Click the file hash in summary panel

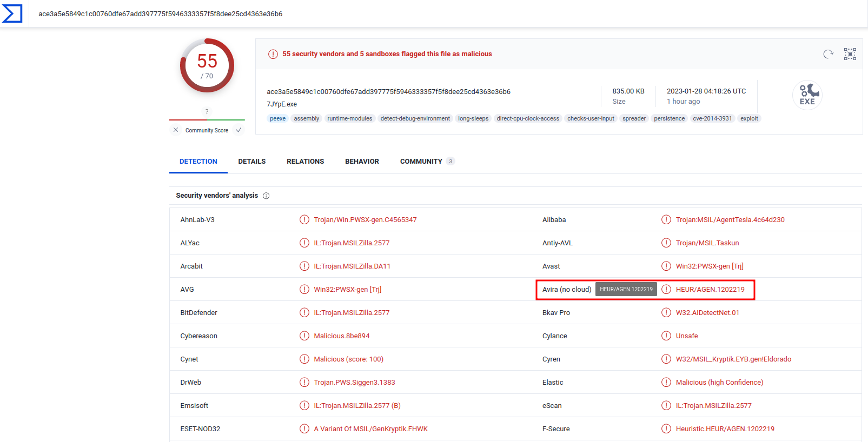coord(388,92)
